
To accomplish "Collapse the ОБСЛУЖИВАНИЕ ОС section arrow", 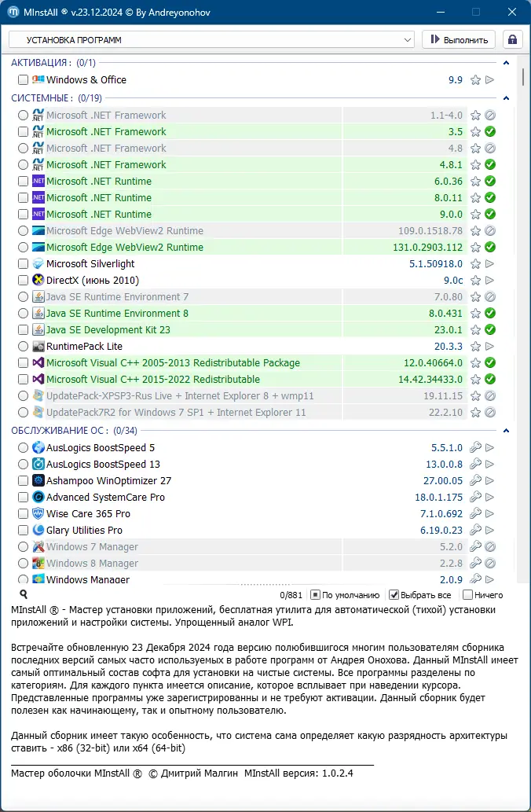I will 507,431.
